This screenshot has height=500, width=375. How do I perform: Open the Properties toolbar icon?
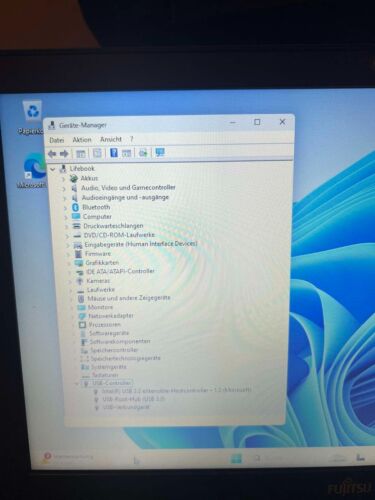[97, 153]
